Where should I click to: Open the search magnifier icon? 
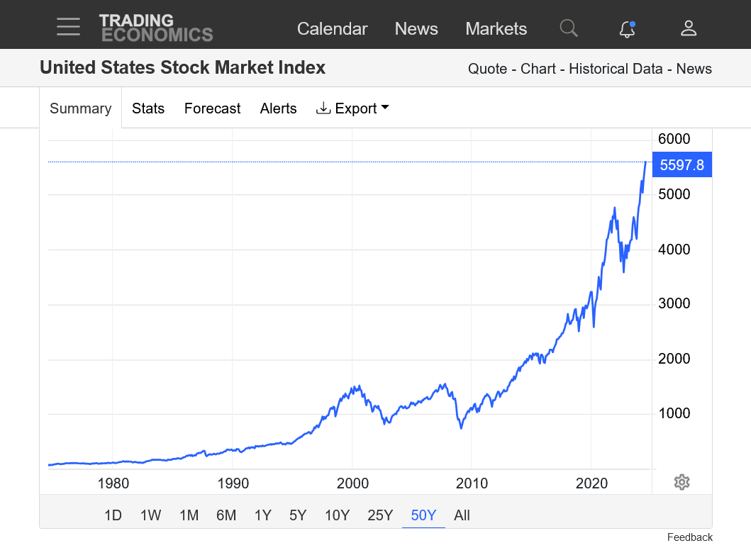[x=569, y=28]
